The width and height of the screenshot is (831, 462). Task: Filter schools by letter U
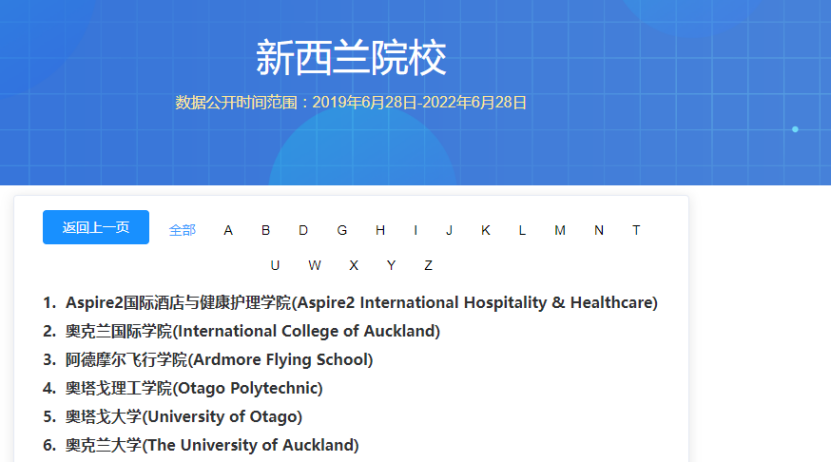pyautogui.click(x=275, y=265)
